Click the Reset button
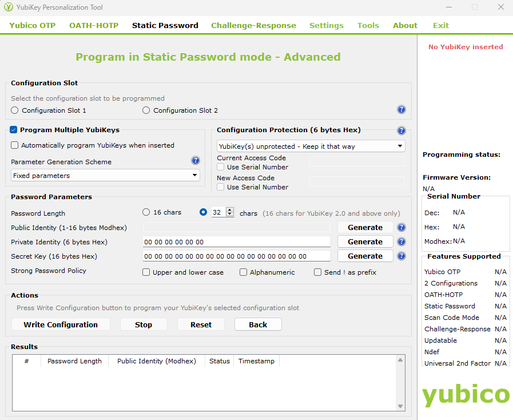 click(201, 324)
